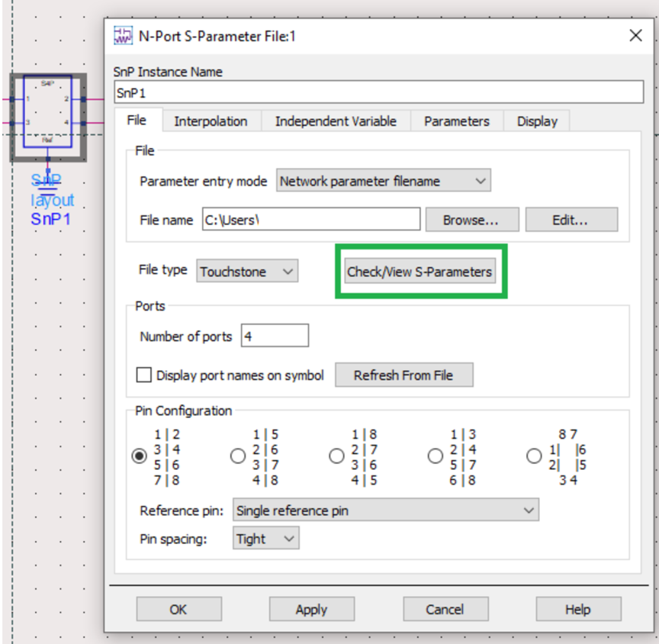Close the N-Port S-Parameter File dialog

(635, 36)
